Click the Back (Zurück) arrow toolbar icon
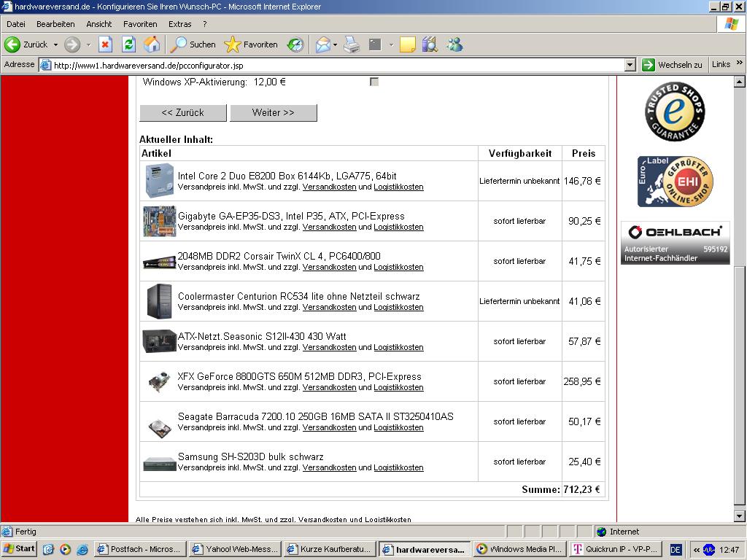Image resolution: width=747 pixels, height=560 pixels. pyautogui.click(x=12, y=44)
